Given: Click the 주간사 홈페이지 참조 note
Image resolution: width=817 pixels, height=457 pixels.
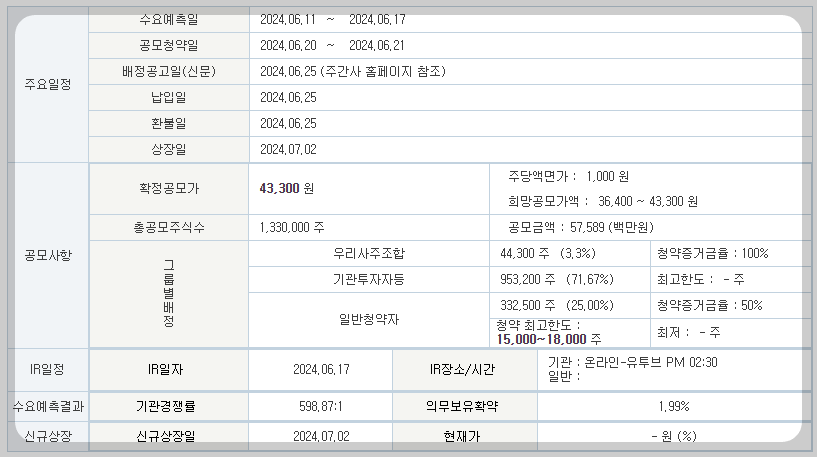Looking at the screenshot, I should (x=383, y=71).
